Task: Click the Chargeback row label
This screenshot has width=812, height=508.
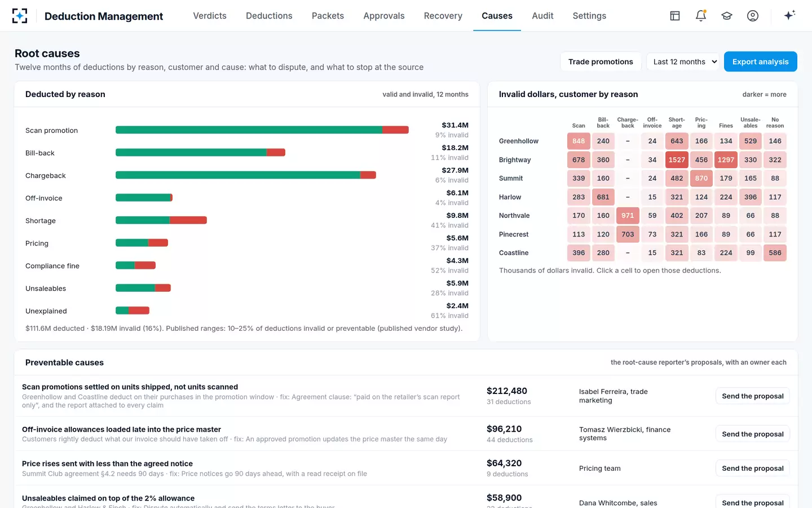Action: tap(46, 176)
